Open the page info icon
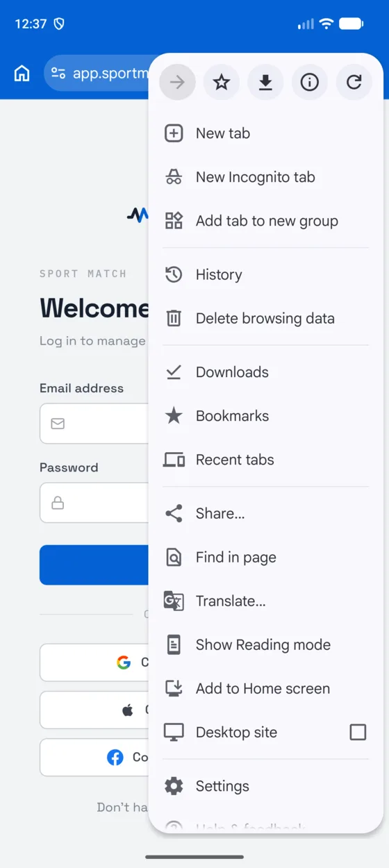 point(310,83)
